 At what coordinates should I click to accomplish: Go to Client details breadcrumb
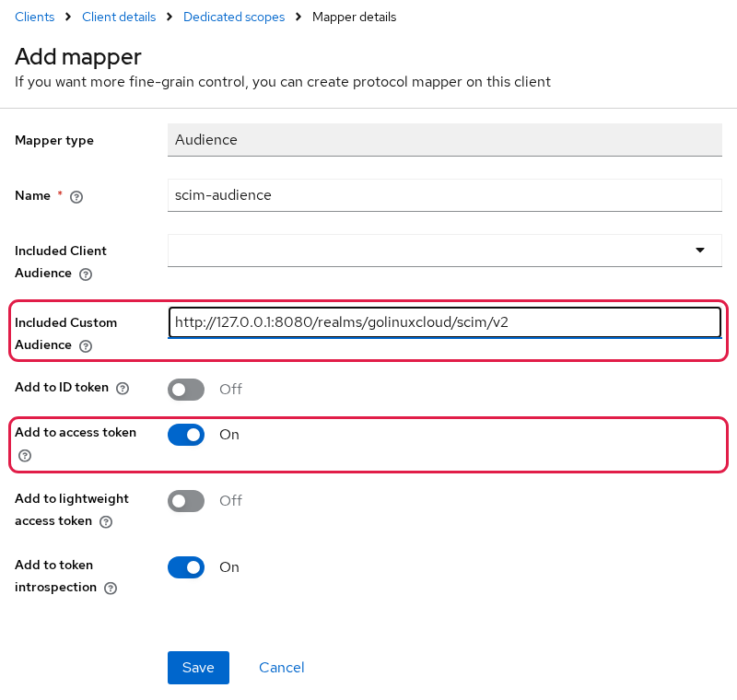pos(119,17)
